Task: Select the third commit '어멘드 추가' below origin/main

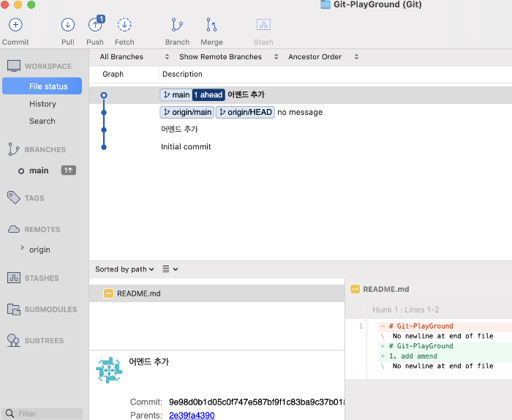Action: (301, 130)
